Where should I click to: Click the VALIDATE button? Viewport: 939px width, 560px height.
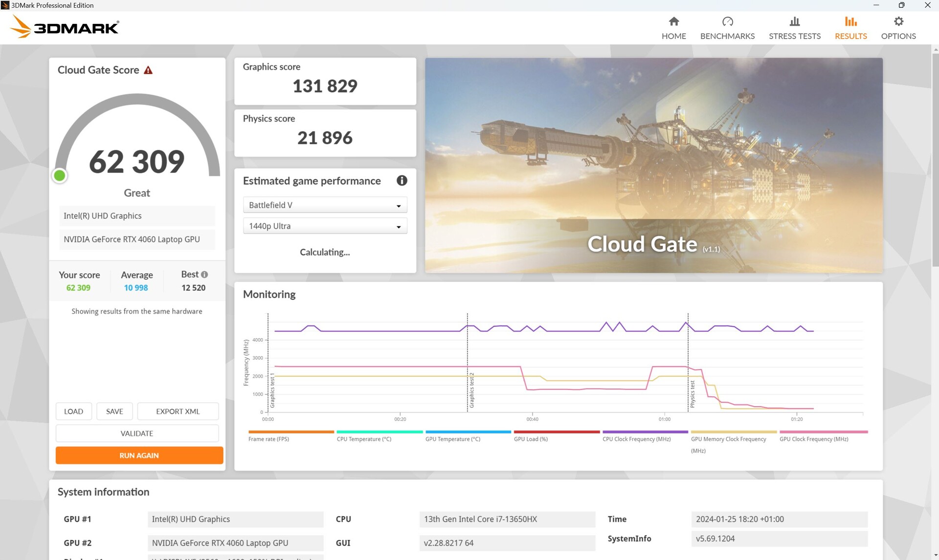pos(137,433)
